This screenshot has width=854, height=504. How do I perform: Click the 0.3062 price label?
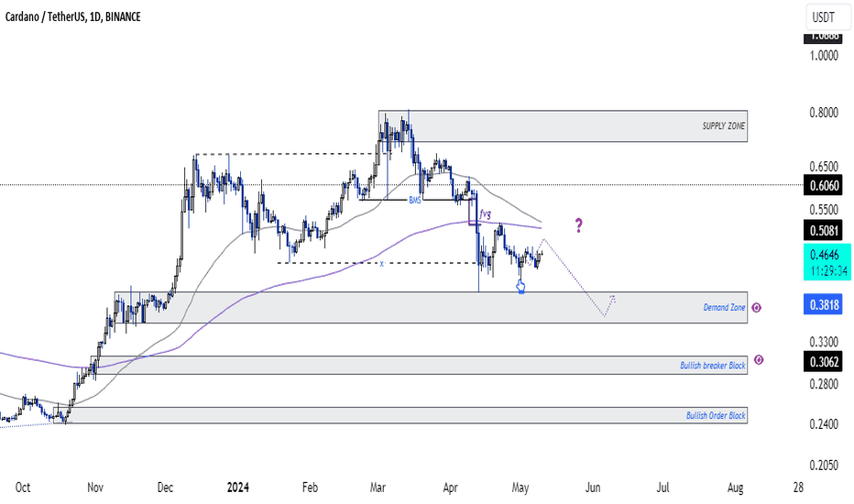point(824,362)
